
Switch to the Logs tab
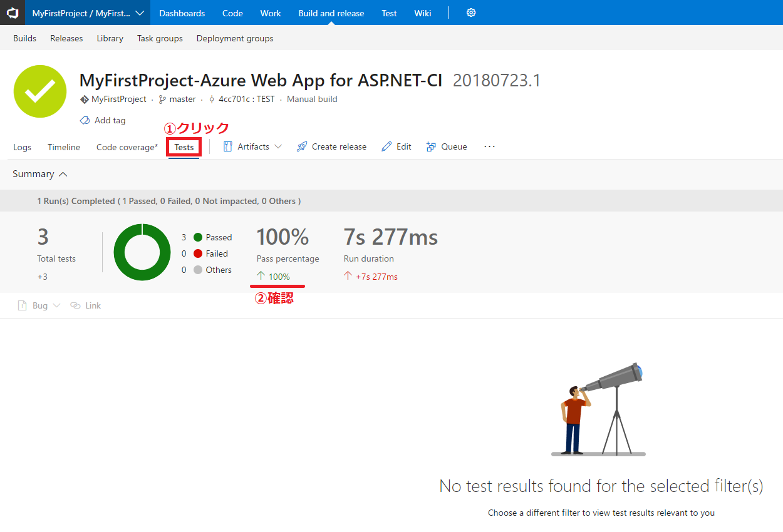[x=22, y=147]
